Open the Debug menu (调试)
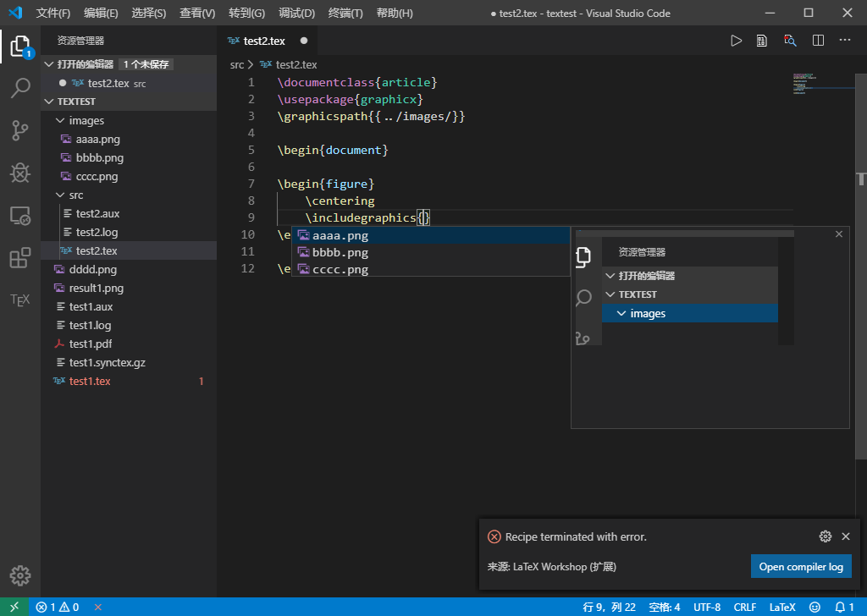The image size is (867, 616). click(297, 13)
